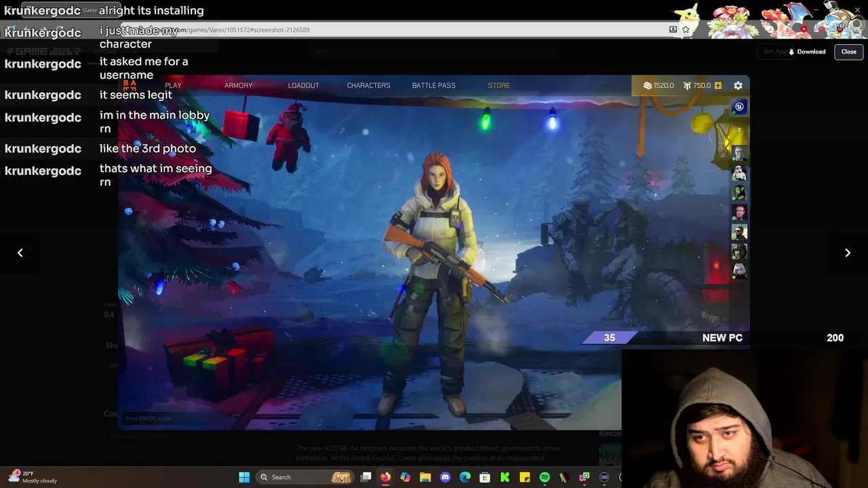
Task: Open the rainbow-striped app in taskbar
Action: 564,477
